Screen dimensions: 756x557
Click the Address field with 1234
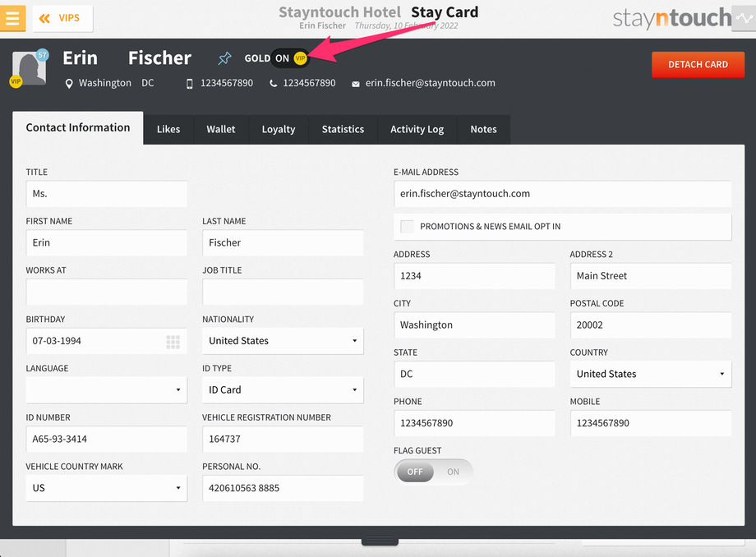474,276
